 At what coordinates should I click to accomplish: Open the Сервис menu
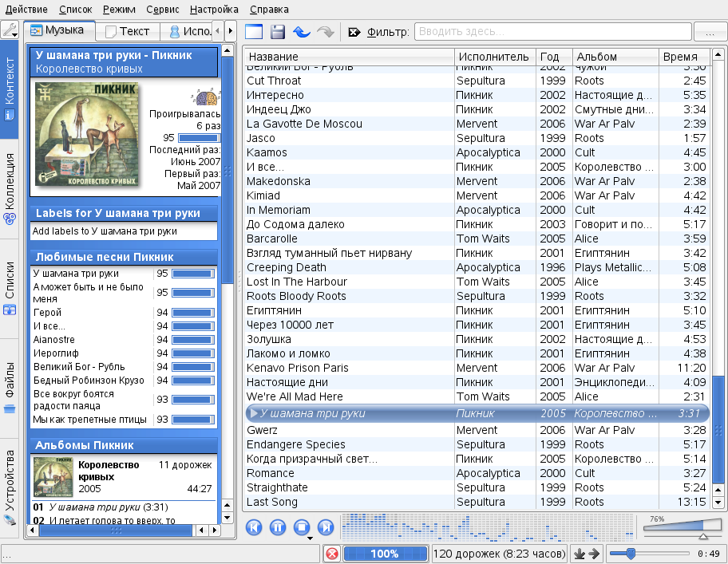coord(164,10)
